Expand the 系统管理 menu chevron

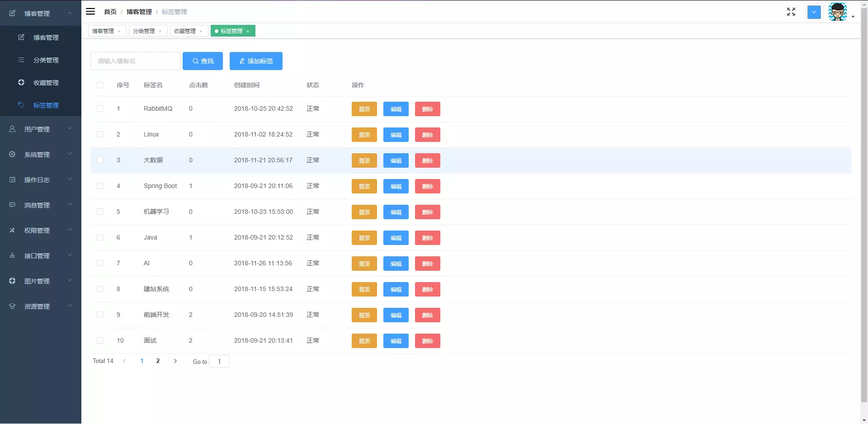coord(70,154)
